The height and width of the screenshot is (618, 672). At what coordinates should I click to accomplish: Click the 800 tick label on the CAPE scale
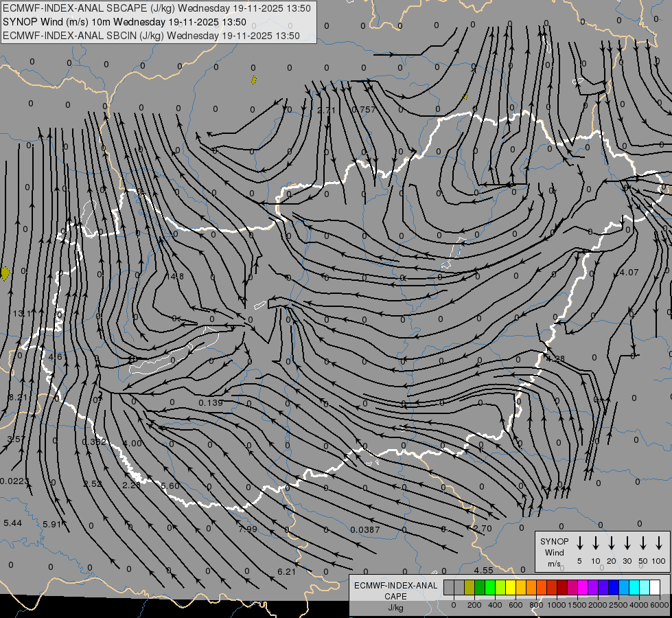coord(536,605)
